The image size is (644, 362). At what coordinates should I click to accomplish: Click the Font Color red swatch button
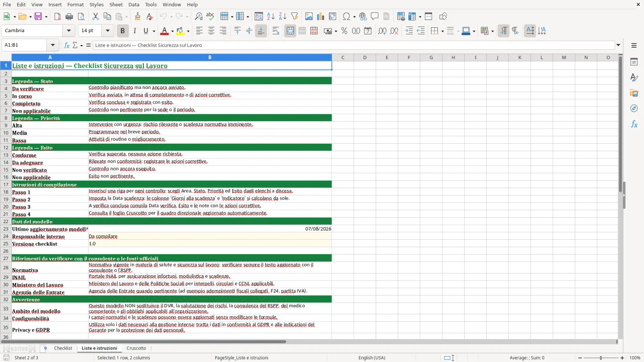click(x=165, y=31)
